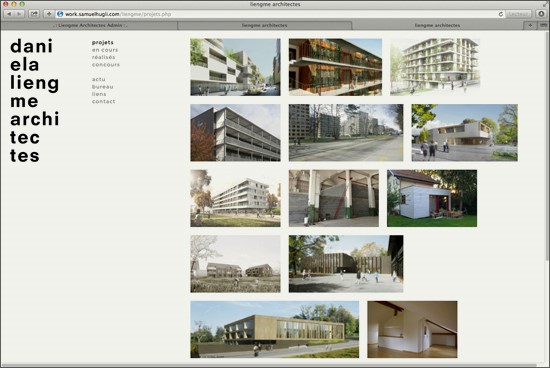Reload page with the refresh icon
Viewport: 550px width, 368px height.
click(x=501, y=14)
